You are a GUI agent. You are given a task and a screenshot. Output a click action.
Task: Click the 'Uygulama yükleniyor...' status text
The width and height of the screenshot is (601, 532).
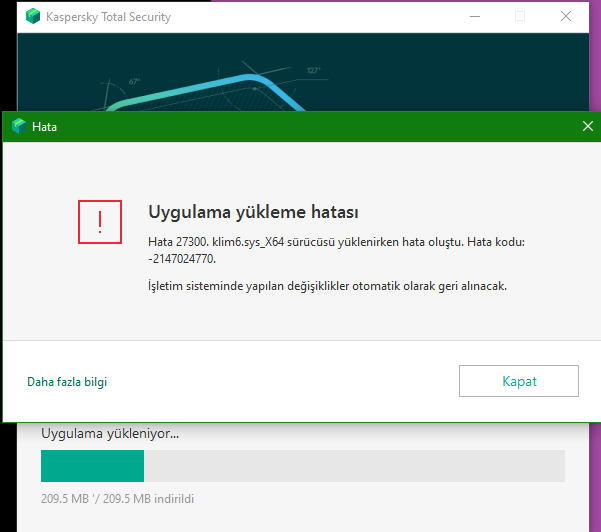tap(110, 434)
